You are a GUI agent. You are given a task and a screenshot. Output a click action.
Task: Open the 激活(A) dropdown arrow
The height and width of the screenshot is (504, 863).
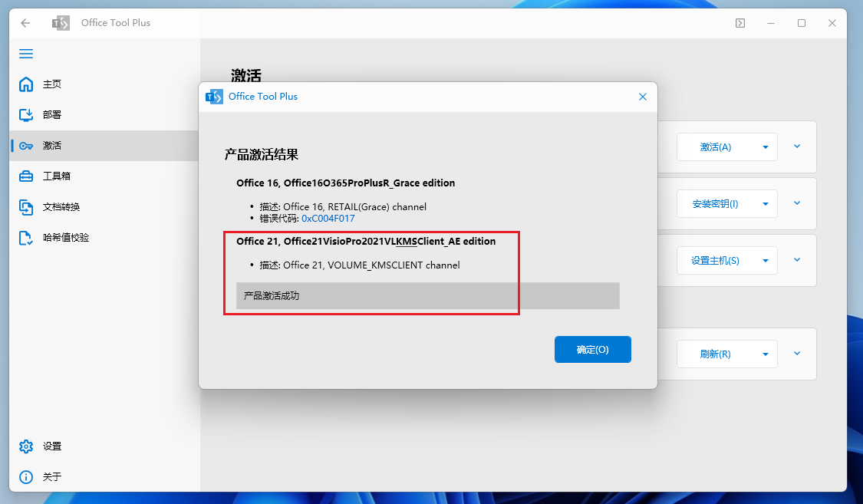coord(765,147)
